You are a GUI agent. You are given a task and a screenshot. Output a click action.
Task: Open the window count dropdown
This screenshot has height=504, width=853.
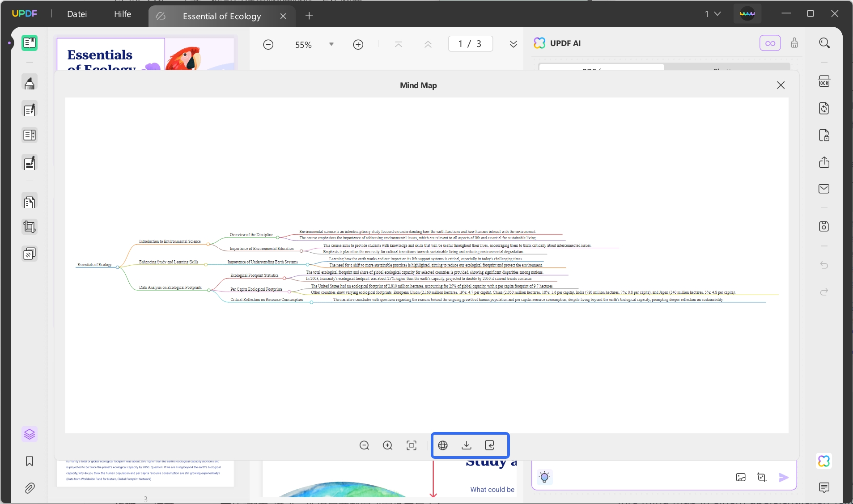713,14
